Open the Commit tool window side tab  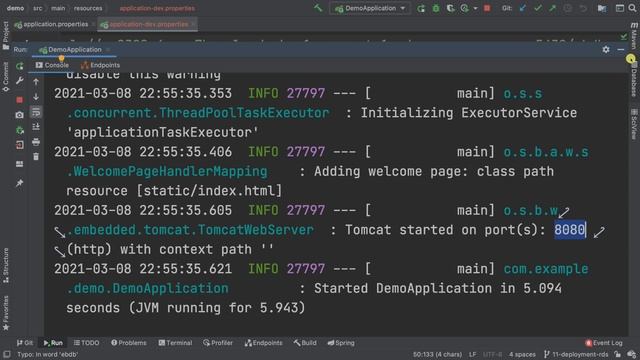5,76
